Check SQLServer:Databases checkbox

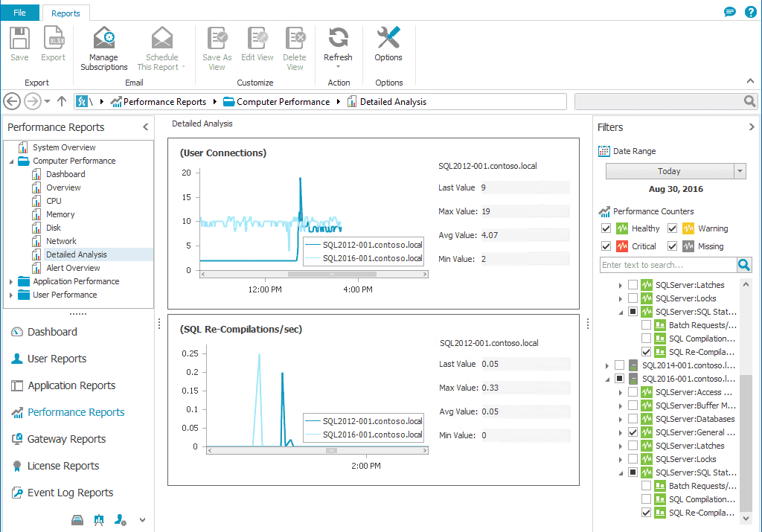point(633,419)
